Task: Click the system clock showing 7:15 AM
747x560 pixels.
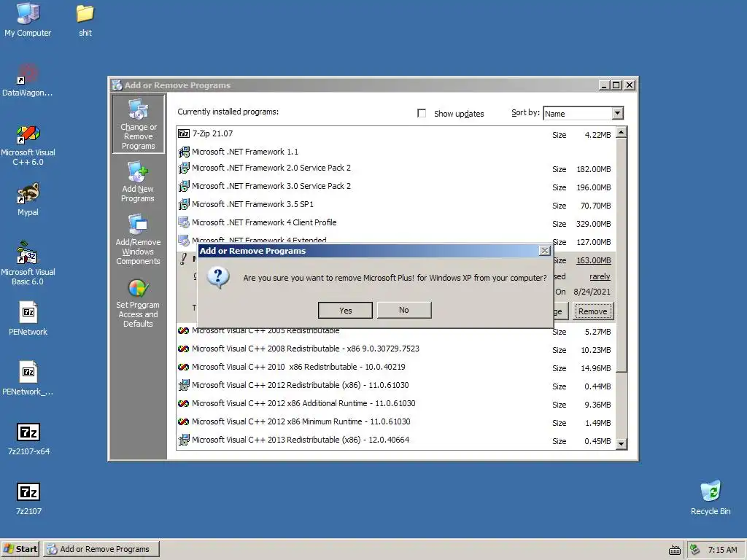Action: [722, 550]
